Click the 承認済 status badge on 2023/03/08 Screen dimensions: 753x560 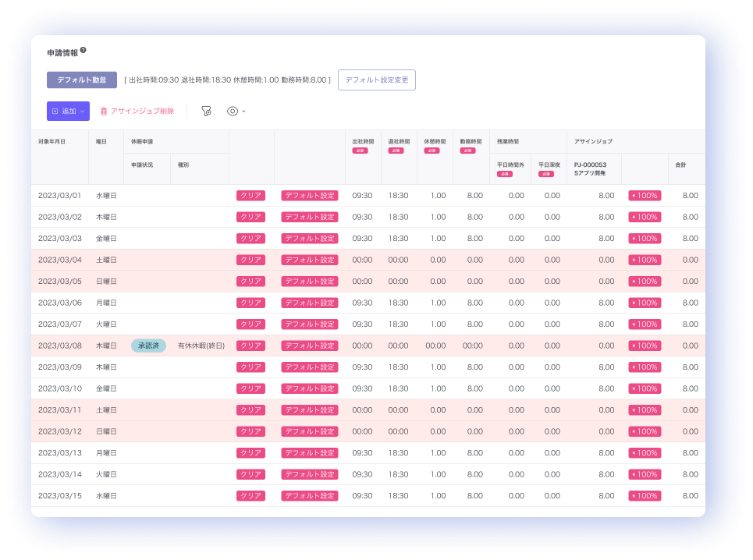(148, 346)
